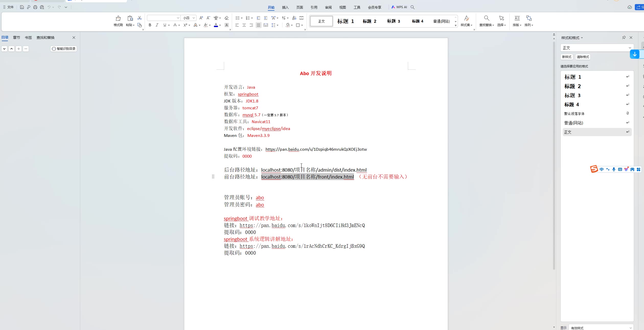Click the Sort (A with arrow) icon

pyautogui.click(x=294, y=18)
